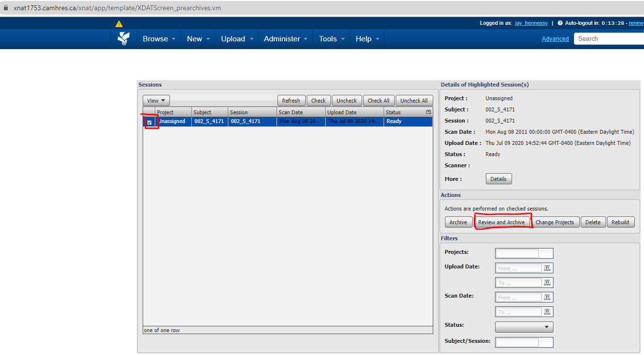Click the Refresh button
Screen dimensions: 644x355
[x=291, y=101]
